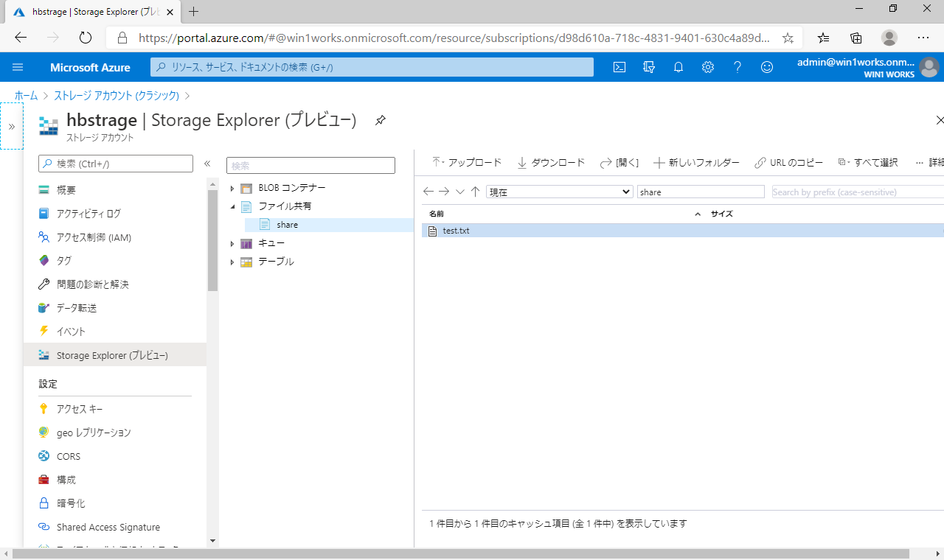
Task: Select キュー in the tree
Action: click(271, 243)
